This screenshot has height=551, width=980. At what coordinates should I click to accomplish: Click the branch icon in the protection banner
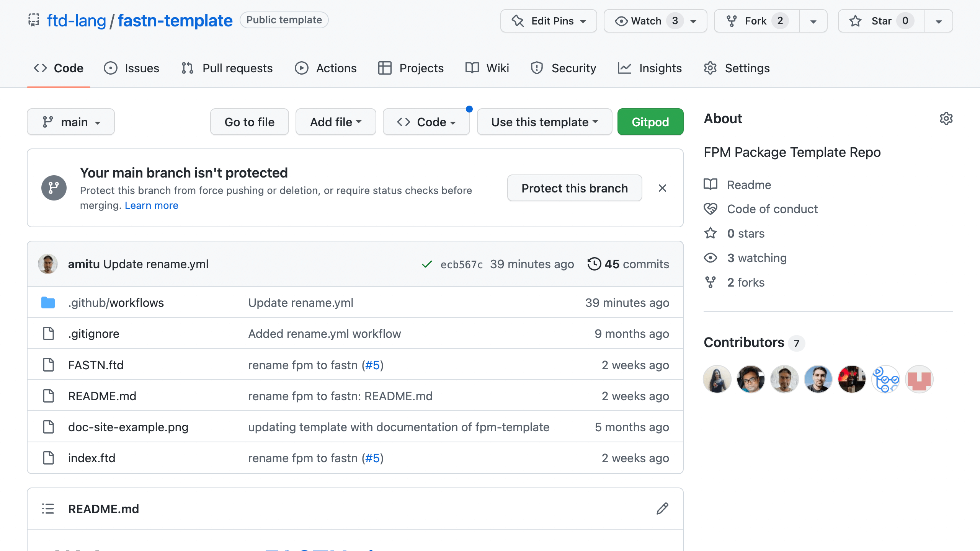tap(54, 188)
